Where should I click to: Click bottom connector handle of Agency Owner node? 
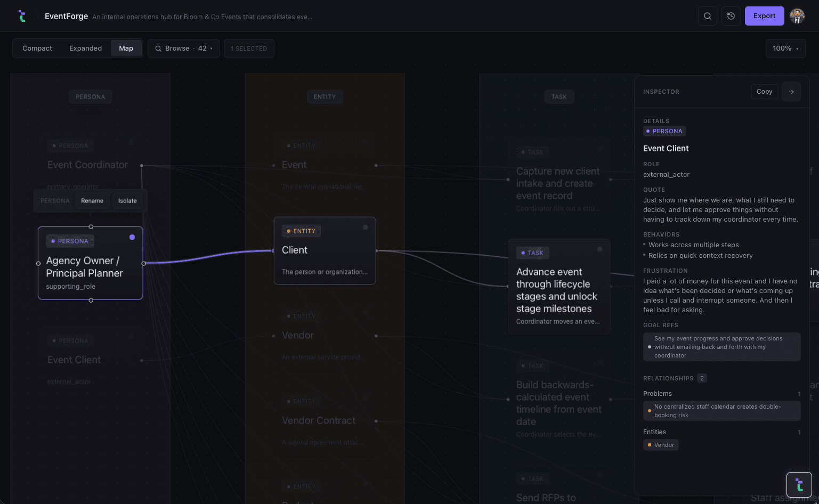tap(91, 300)
